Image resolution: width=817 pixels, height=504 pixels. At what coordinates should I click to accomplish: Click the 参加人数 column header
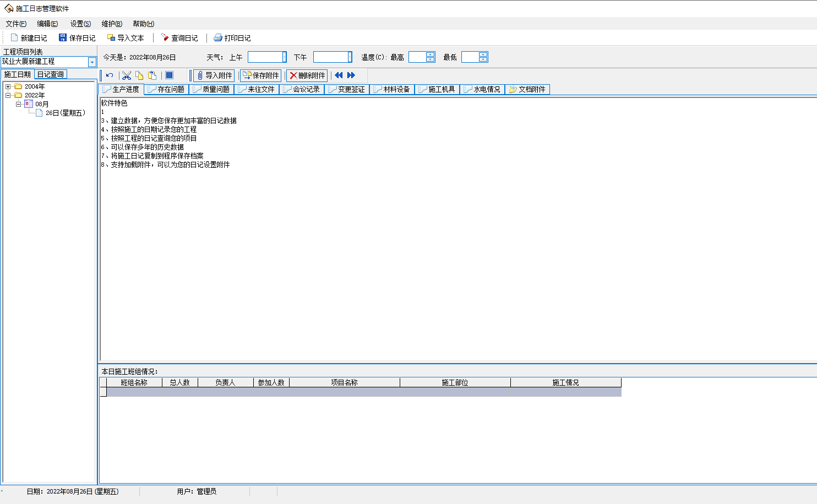point(271,382)
